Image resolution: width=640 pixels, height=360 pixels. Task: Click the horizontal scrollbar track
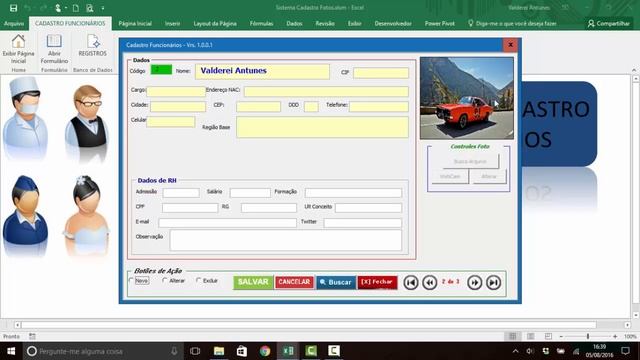(309, 325)
